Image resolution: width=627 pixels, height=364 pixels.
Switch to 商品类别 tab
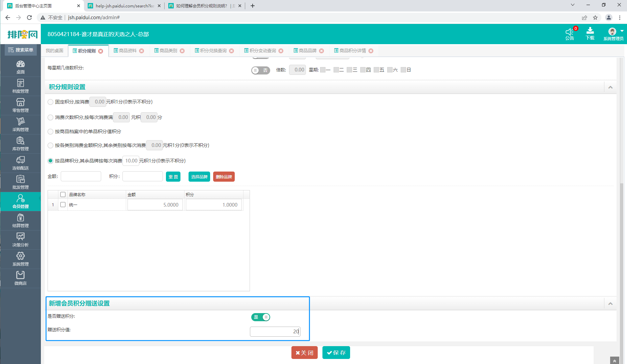(x=166, y=51)
